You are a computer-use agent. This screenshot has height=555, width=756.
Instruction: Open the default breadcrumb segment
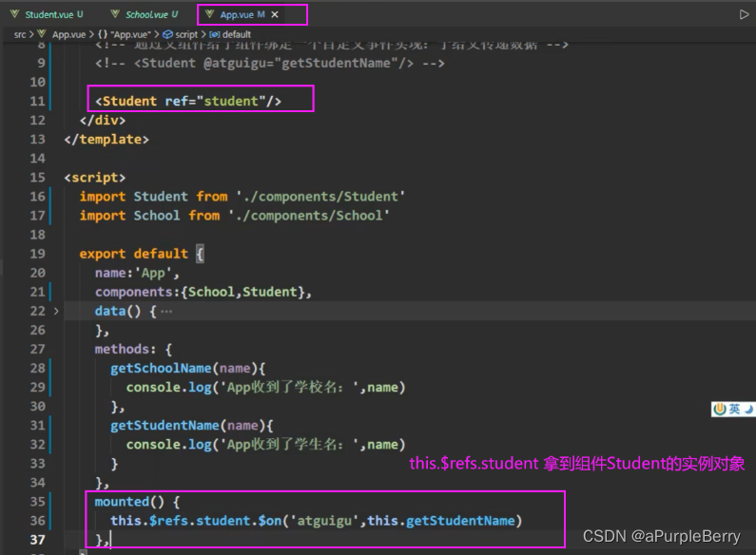tap(236, 34)
